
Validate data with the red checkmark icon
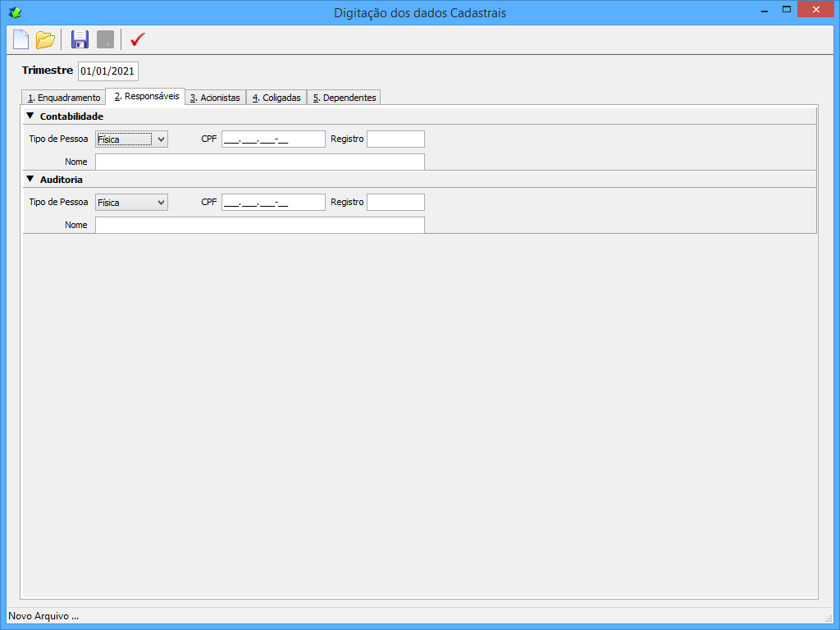tap(138, 39)
